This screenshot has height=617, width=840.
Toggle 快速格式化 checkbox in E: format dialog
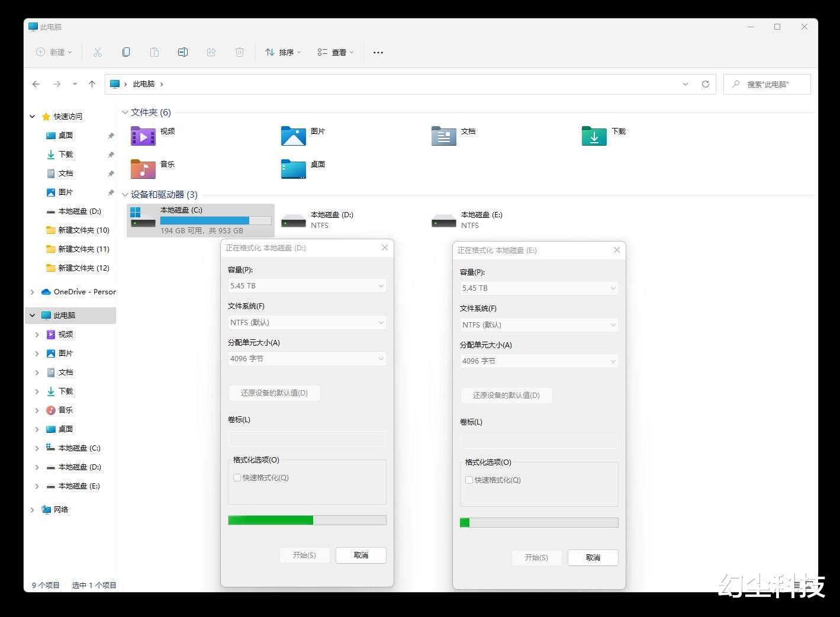(469, 480)
